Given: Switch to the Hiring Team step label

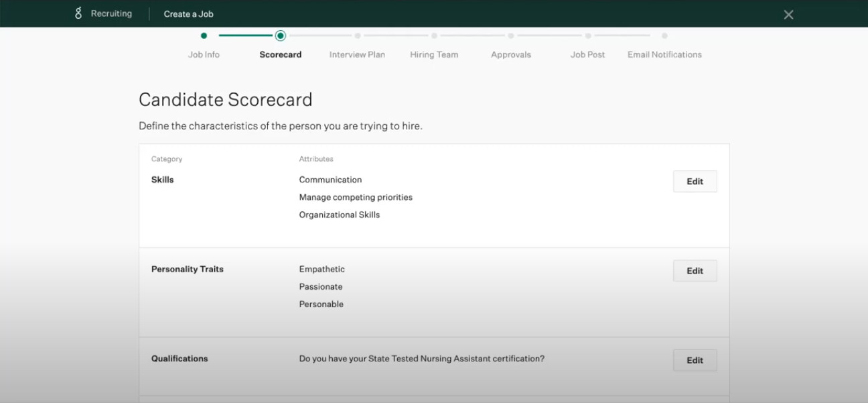Looking at the screenshot, I should point(434,55).
